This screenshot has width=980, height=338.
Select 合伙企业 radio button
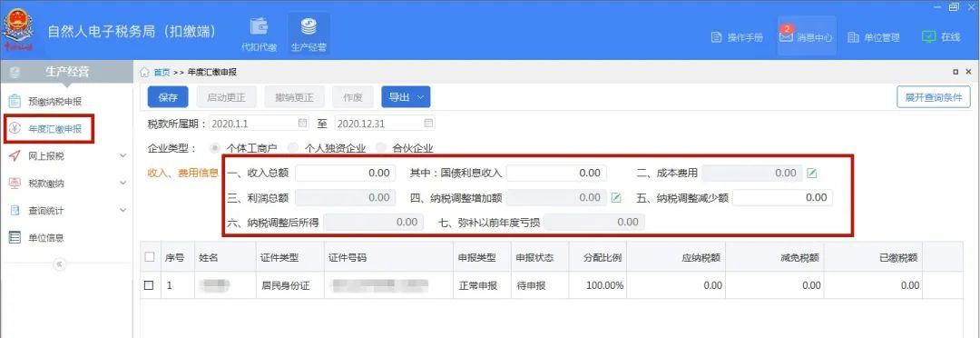click(x=380, y=148)
